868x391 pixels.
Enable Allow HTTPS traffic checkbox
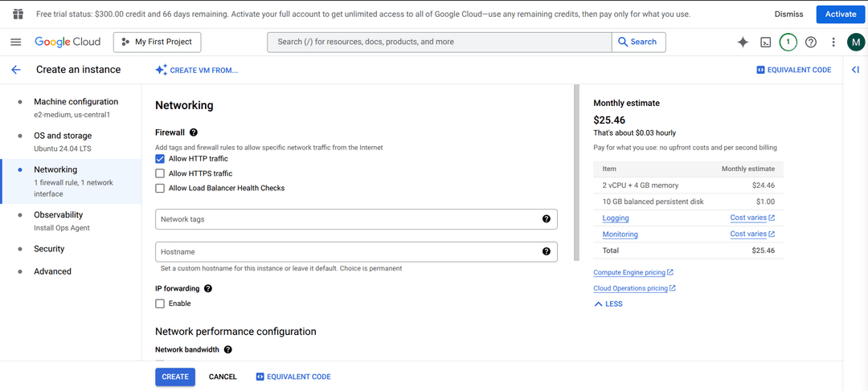pyautogui.click(x=160, y=173)
